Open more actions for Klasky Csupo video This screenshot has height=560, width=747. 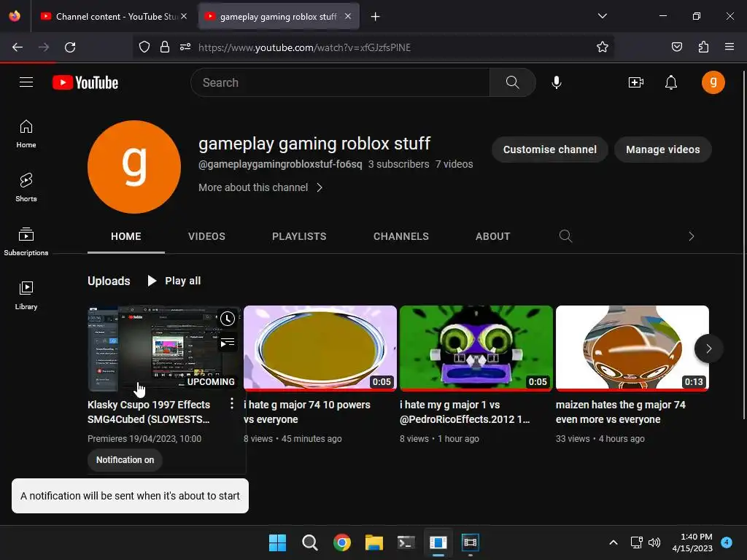pyautogui.click(x=231, y=404)
